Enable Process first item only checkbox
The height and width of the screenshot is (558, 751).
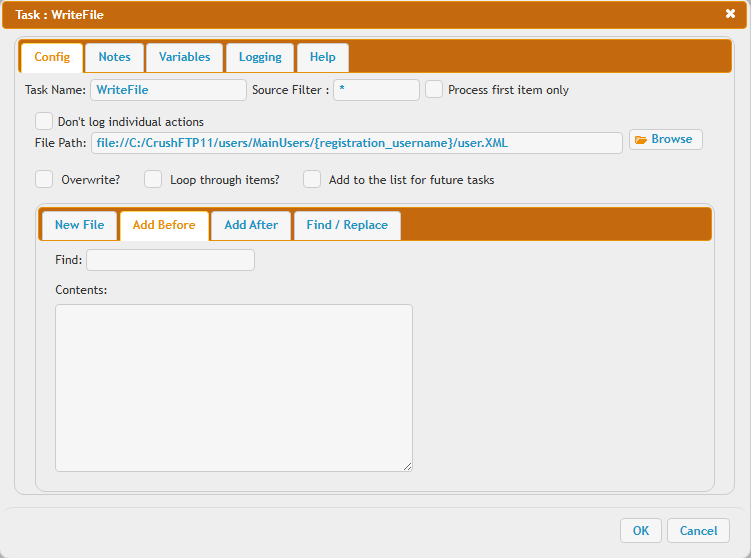(x=434, y=89)
